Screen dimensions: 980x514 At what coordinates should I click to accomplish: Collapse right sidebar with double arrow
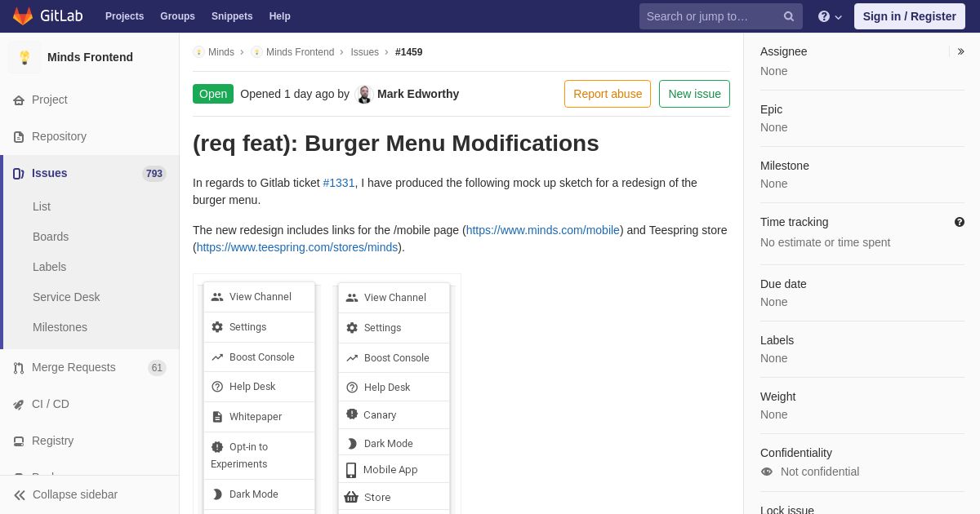click(x=960, y=51)
